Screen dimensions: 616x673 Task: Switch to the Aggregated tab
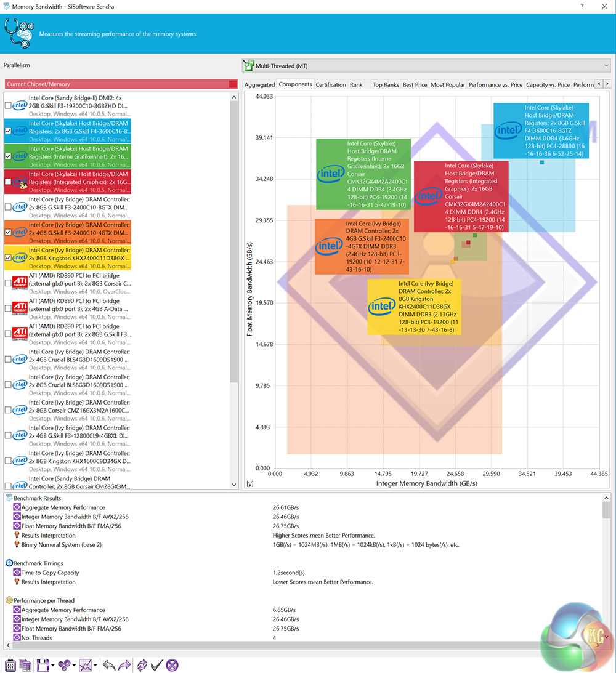pyautogui.click(x=259, y=84)
